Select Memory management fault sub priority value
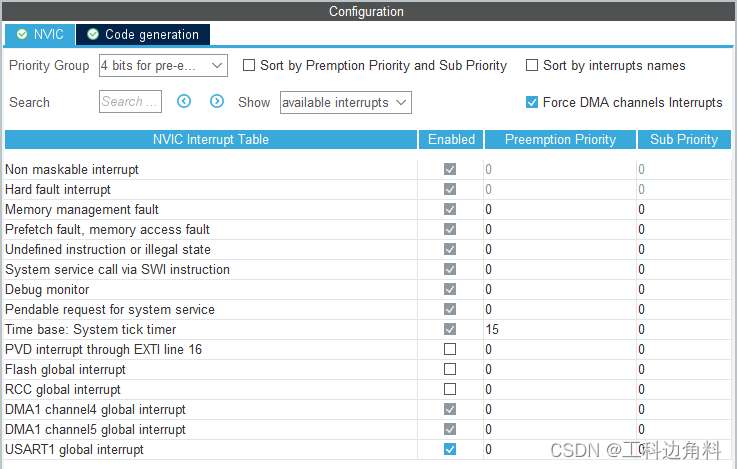 [642, 210]
